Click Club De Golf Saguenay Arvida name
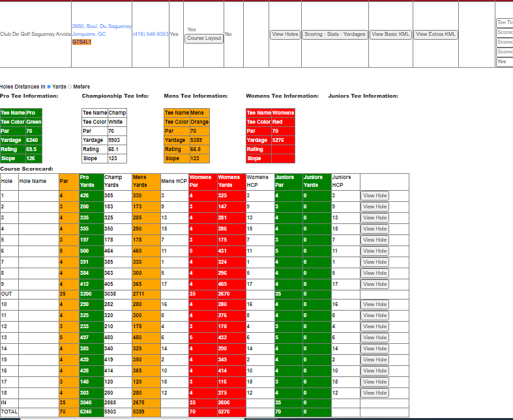Image resolution: width=513 pixels, height=420 pixels. pos(35,34)
